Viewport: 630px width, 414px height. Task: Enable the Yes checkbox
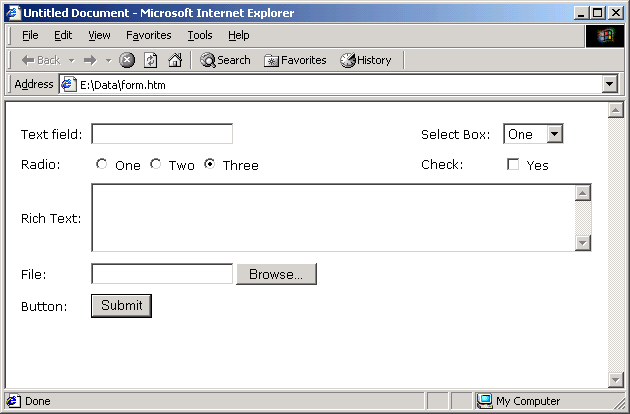pyautogui.click(x=514, y=165)
